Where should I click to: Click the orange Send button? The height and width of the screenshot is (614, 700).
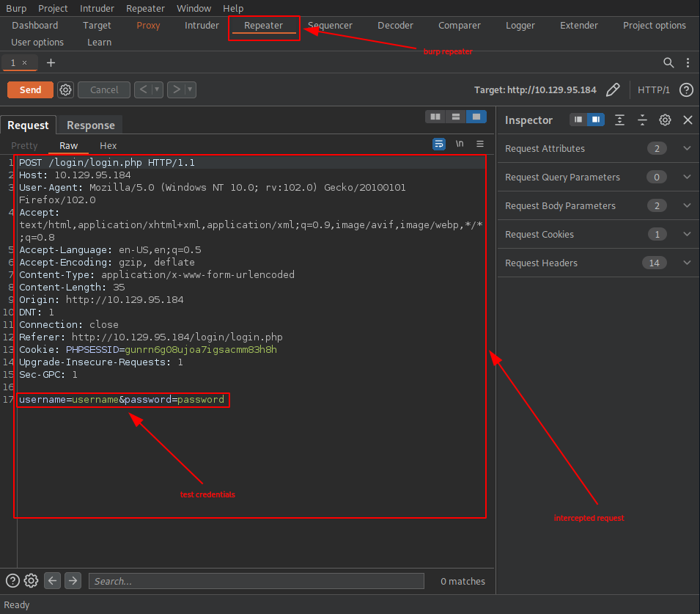30,89
